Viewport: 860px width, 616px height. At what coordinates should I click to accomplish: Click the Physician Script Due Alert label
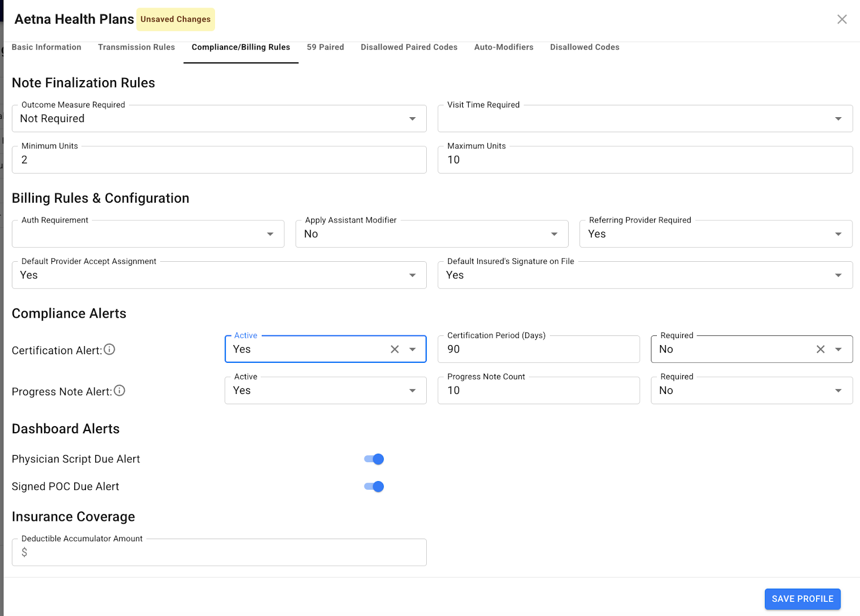76,459
